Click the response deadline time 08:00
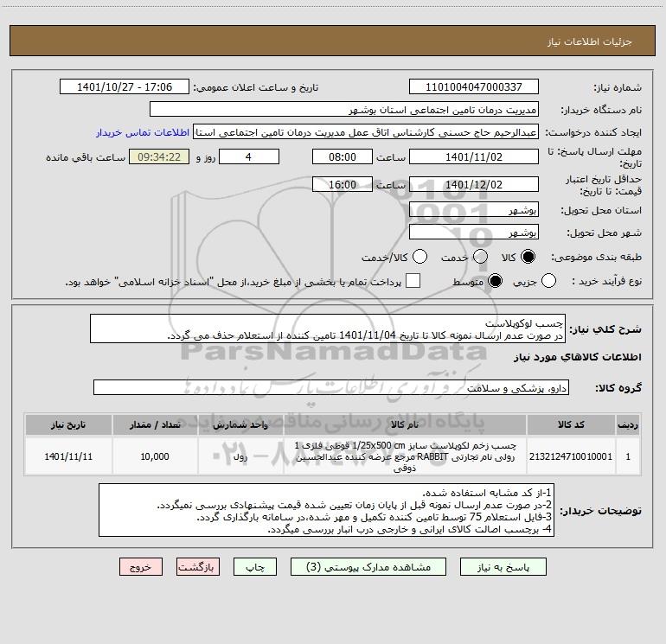This screenshot has height=644, width=666. point(343,156)
